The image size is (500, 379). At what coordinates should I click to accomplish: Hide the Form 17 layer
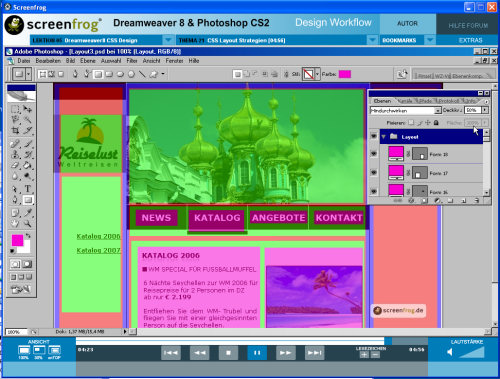[x=374, y=172]
